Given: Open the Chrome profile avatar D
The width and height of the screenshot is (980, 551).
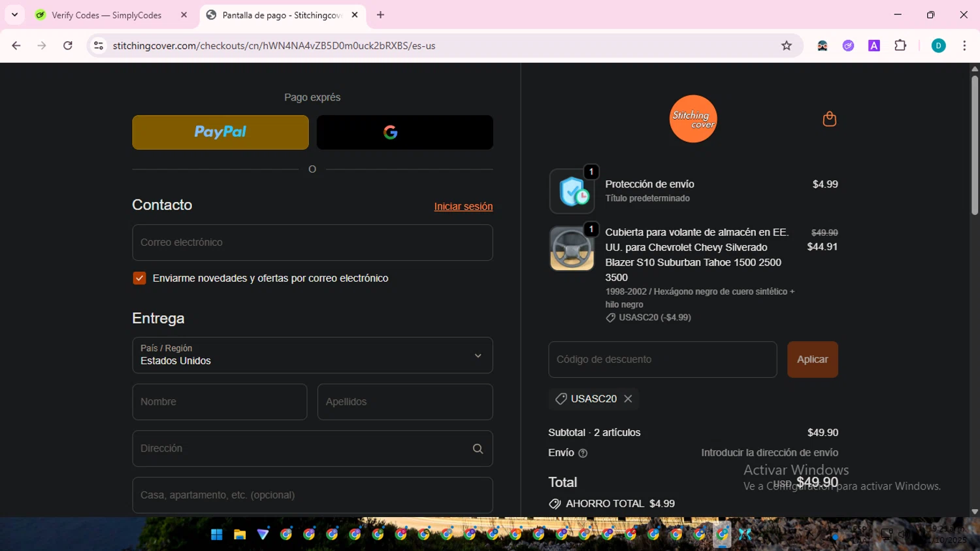Looking at the screenshot, I should tap(938, 46).
